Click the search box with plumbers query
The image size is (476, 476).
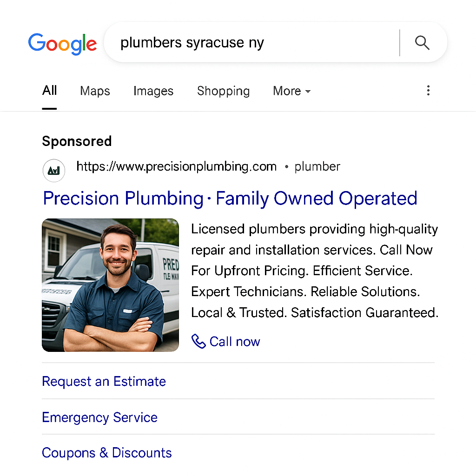coord(251,43)
